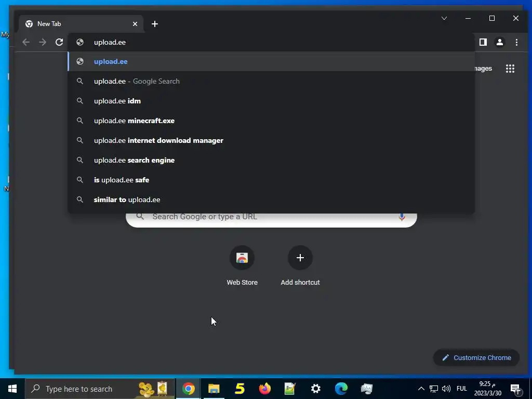Open the tab search chevron
Screen dimensions: 532x399
point(444,18)
